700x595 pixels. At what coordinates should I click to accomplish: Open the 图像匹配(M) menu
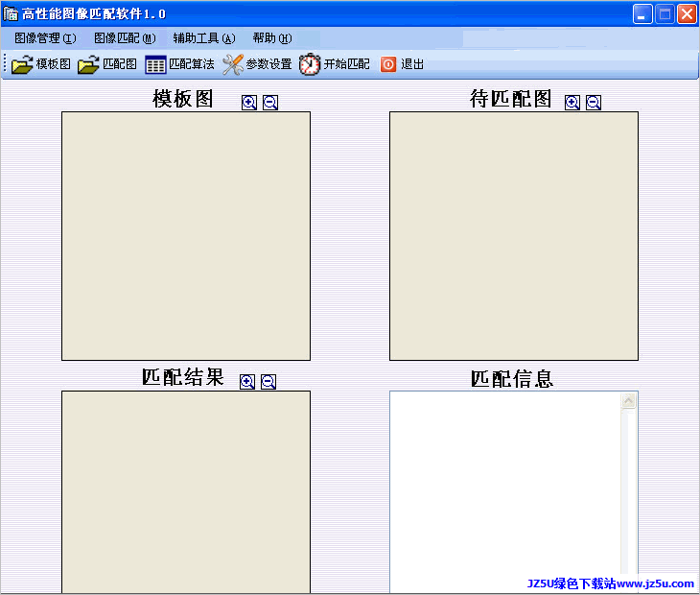tap(125, 38)
